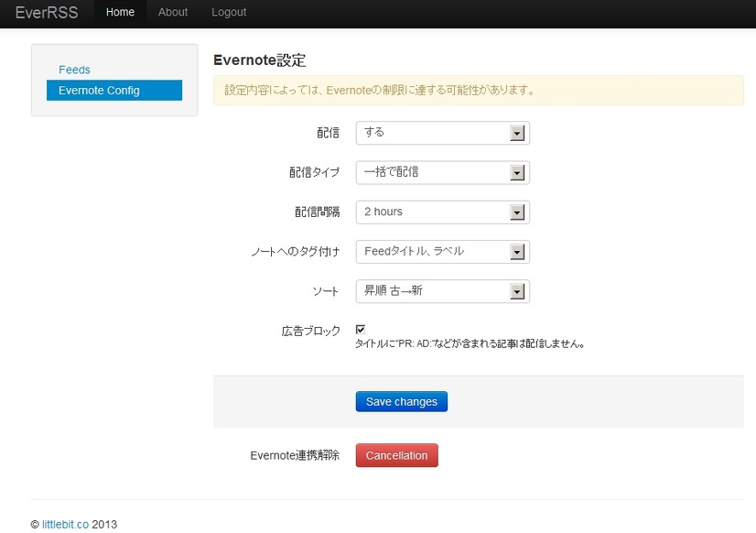Image resolution: width=756 pixels, height=533 pixels.
Task: Click the EverRSS brand logo text
Action: pos(47,12)
